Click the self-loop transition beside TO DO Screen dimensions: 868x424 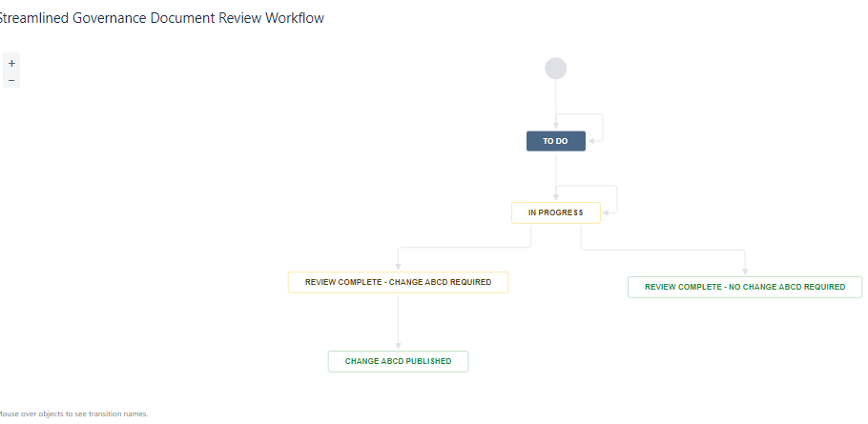[603, 128]
